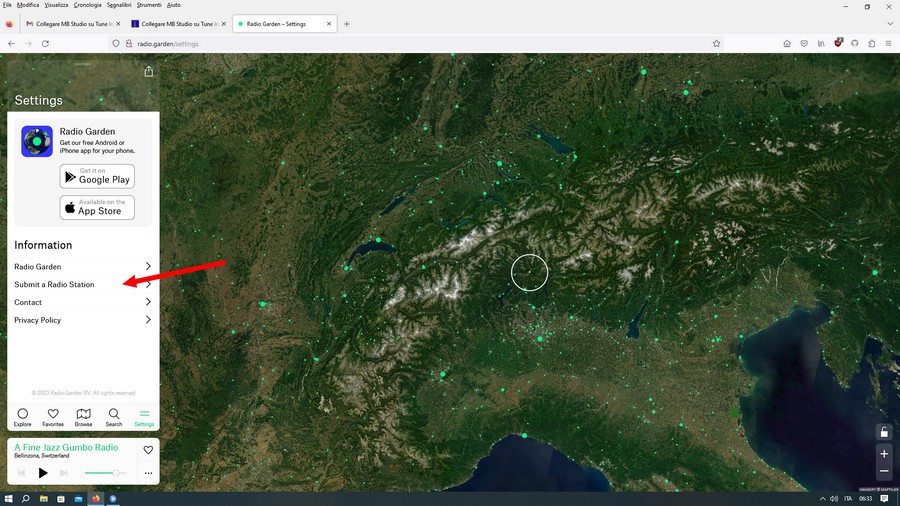Image resolution: width=900 pixels, height=506 pixels.
Task: Open the Browse map tab
Action: click(x=83, y=417)
